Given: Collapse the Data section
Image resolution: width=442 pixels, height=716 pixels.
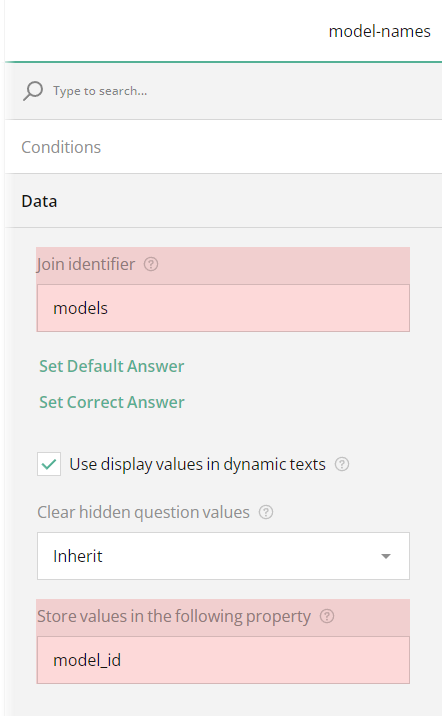Looking at the screenshot, I should [223, 201].
